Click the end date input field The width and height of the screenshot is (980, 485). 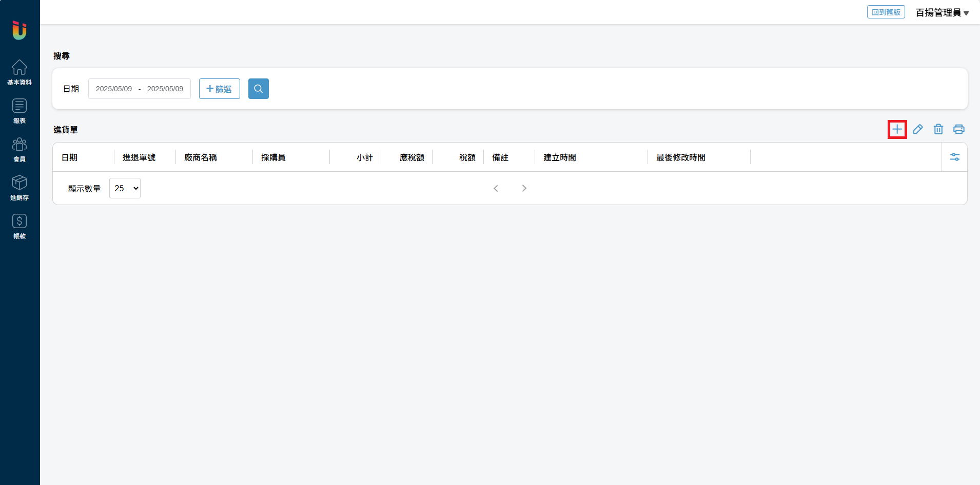coord(165,89)
